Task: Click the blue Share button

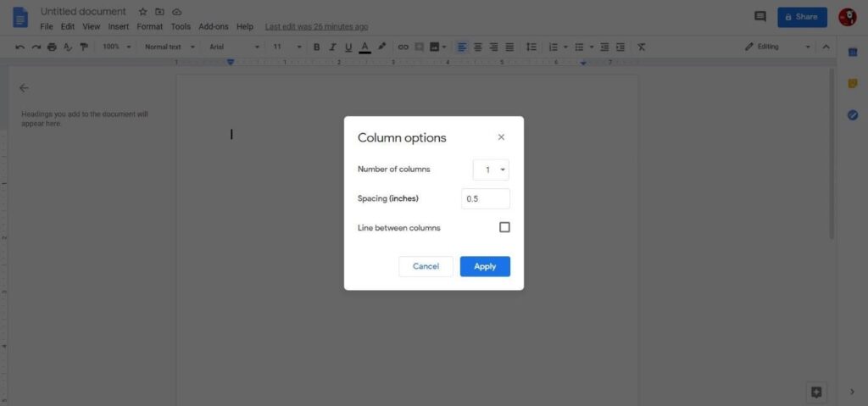Action: click(x=802, y=17)
